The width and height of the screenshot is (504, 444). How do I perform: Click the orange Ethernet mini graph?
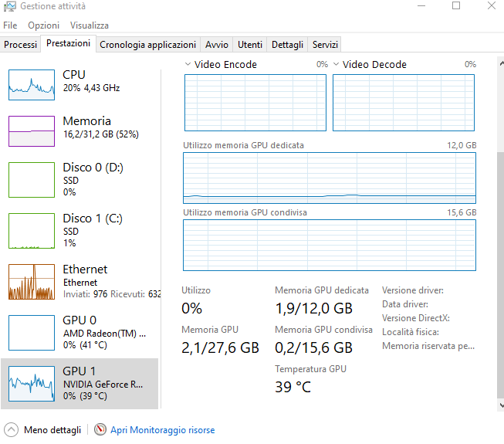32,282
